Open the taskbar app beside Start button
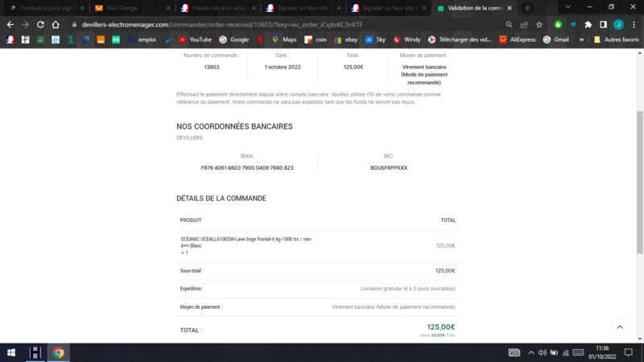 click(35, 352)
